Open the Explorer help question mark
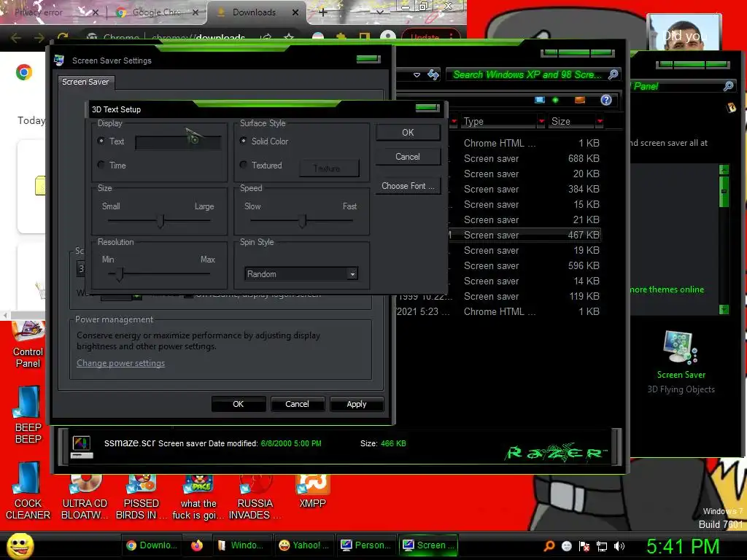Viewport: 747px width, 560px height. pyautogui.click(x=606, y=100)
